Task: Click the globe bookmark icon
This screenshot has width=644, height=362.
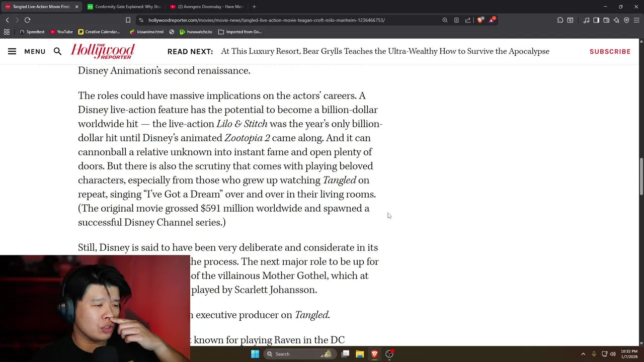Action: click(172, 32)
